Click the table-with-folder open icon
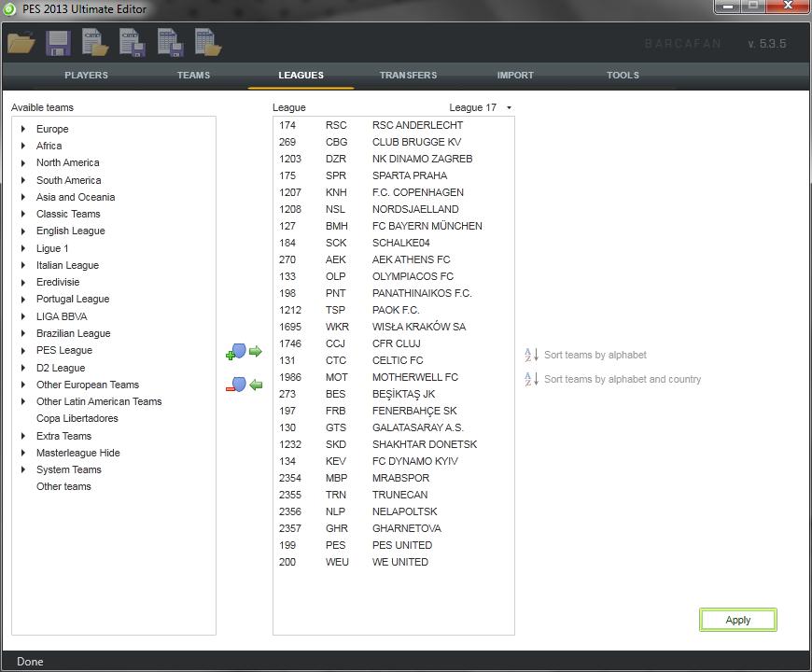812x672 pixels. pyautogui.click(x=208, y=42)
